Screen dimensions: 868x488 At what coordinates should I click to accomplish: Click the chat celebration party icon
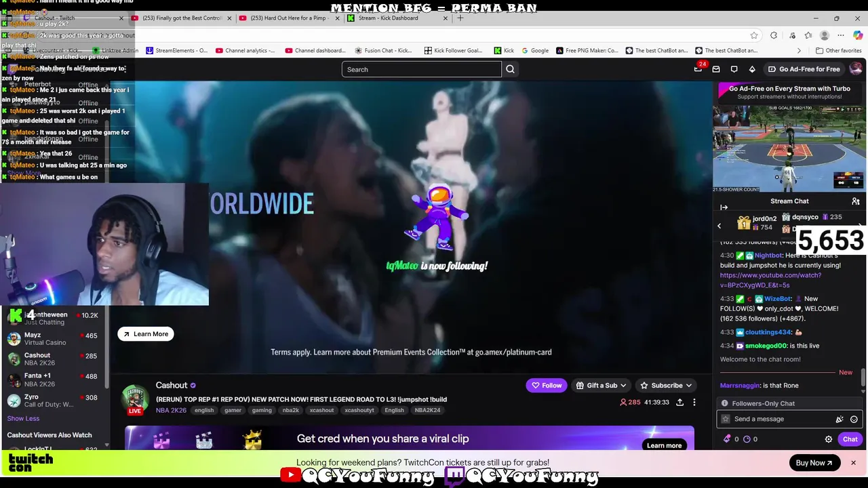point(840,419)
